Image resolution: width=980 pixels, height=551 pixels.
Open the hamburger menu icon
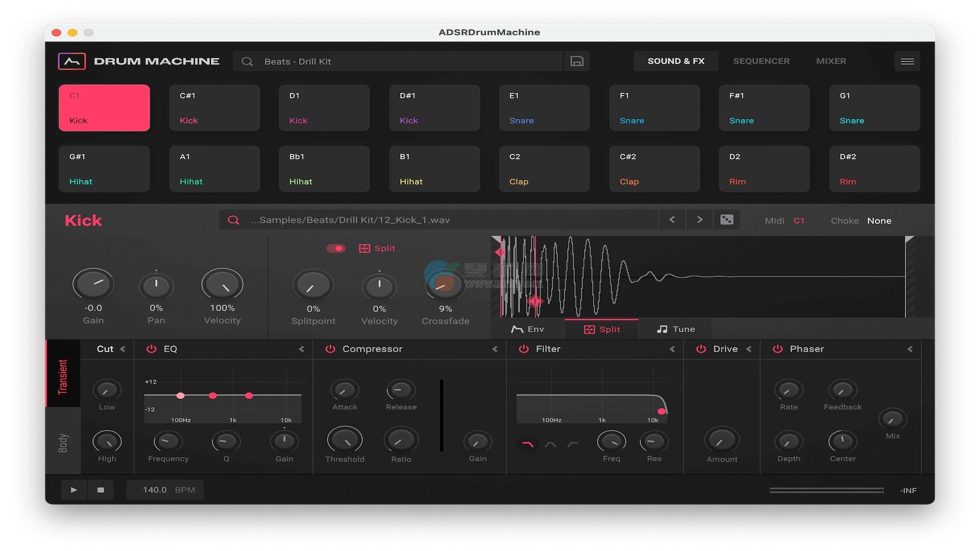click(x=907, y=61)
